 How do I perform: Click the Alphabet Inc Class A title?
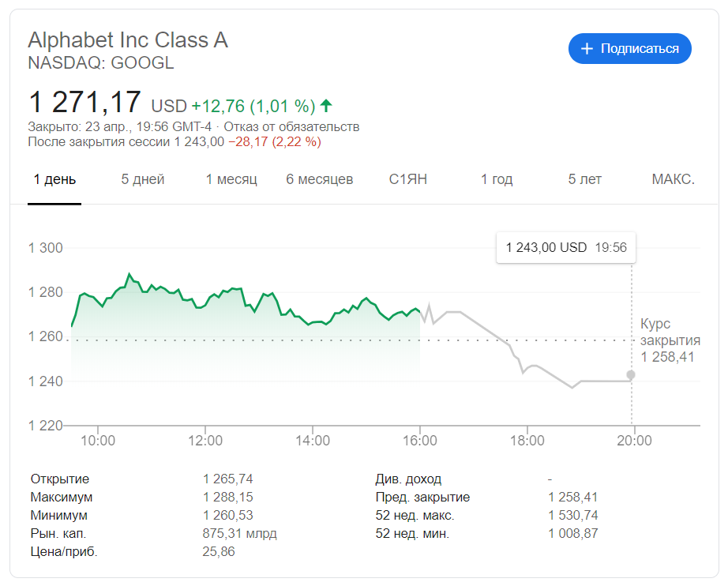(128, 40)
